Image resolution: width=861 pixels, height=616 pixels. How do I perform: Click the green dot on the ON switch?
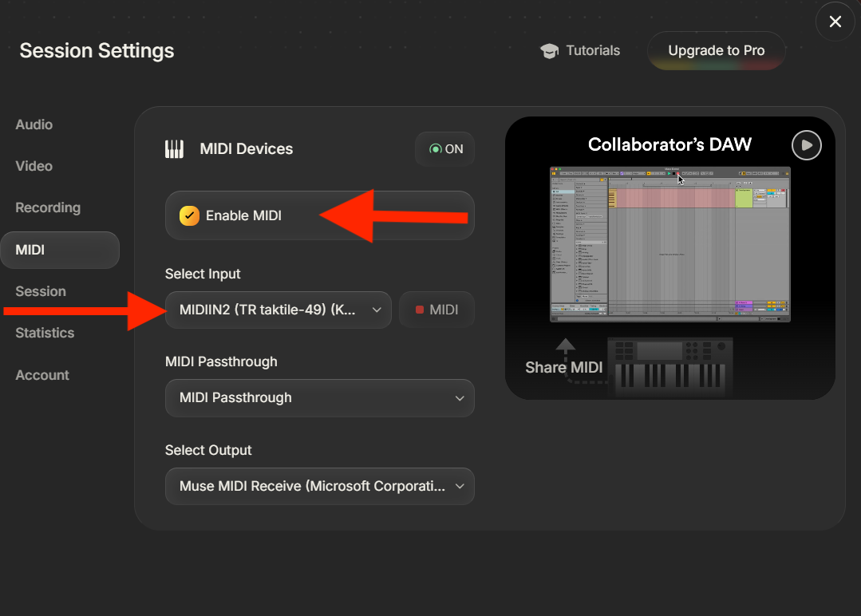435,148
